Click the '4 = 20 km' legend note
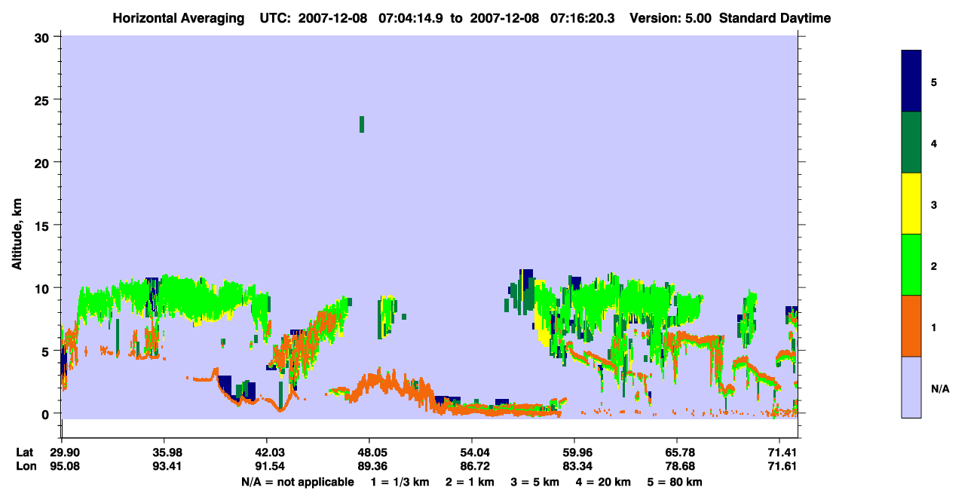The height and width of the screenshot is (503, 980). 604,482
